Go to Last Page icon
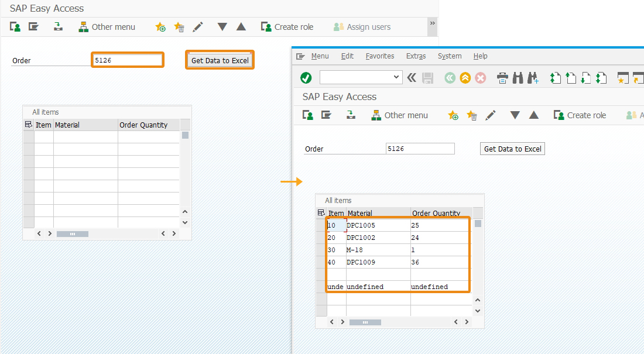Viewport: 644px width, 354px height. click(601, 78)
